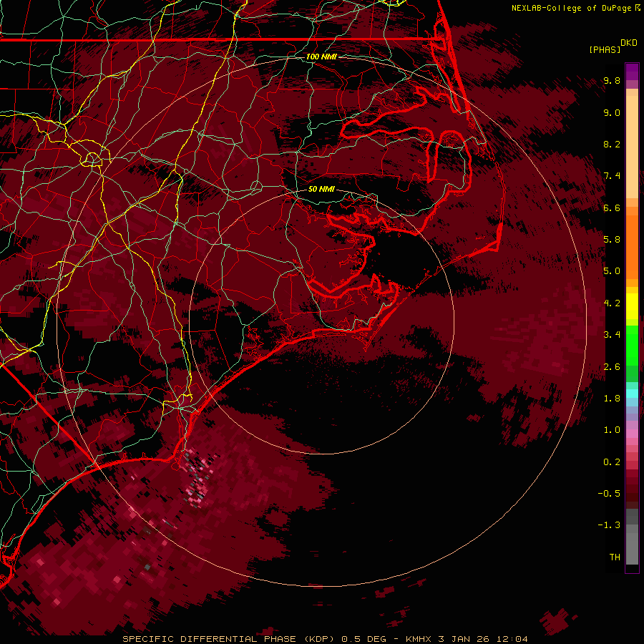
Task: Pick the pink segment near 1.0
Action: (632, 434)
